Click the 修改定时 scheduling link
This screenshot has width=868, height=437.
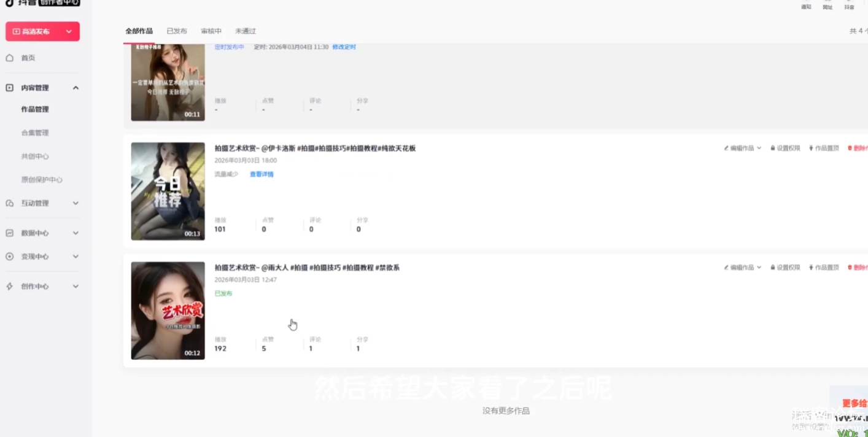tap(343, 46)
